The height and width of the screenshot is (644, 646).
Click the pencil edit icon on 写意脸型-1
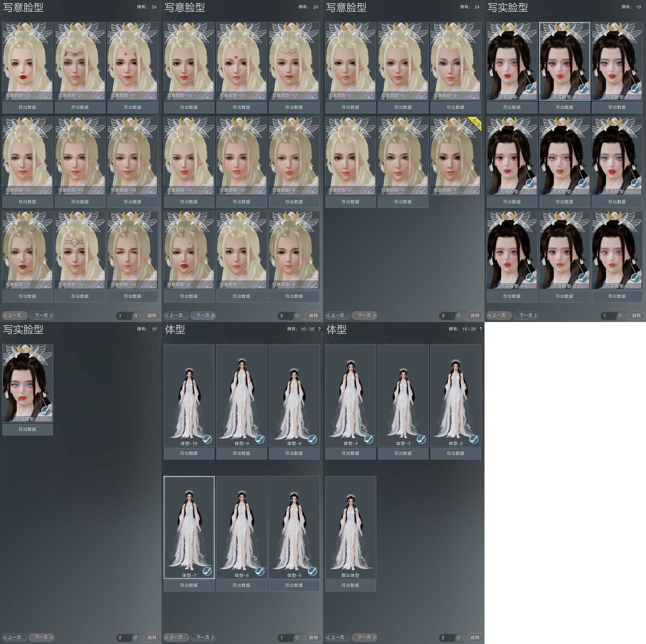423,190
